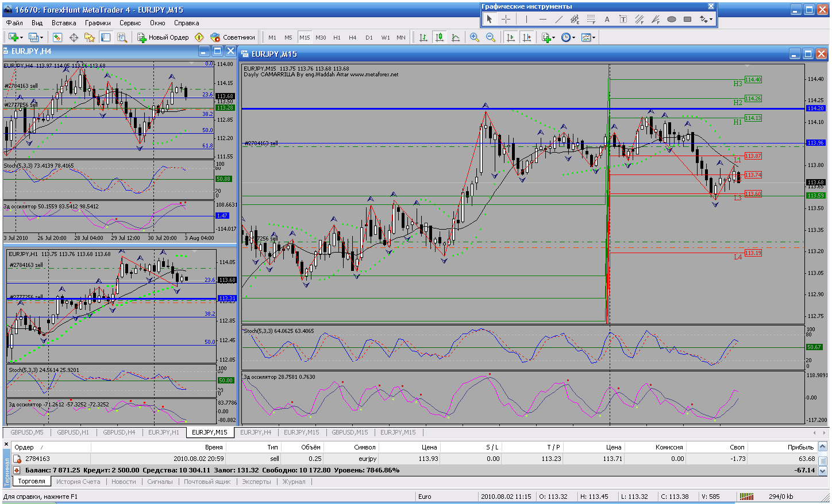Toggle the Navigator star-folder icon
The height and width of the screenshot is (504, 832).
coord(90,37)
